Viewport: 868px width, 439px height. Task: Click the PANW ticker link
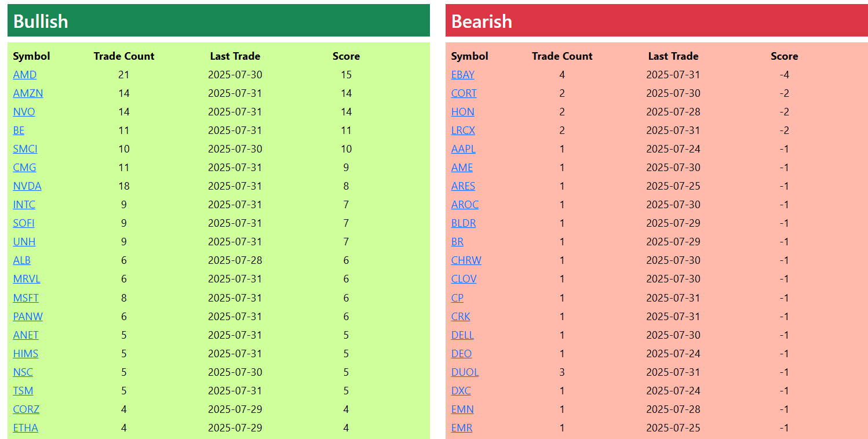tap(28, 317)
